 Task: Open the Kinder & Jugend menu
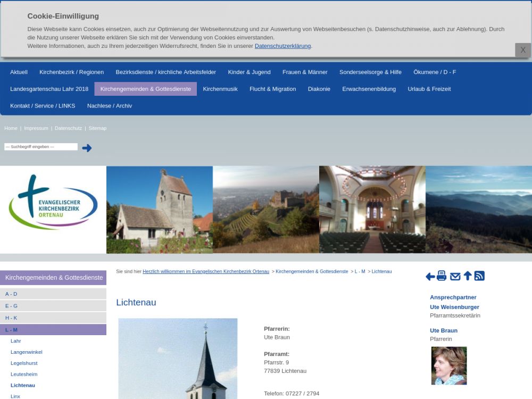pos(249,72)
